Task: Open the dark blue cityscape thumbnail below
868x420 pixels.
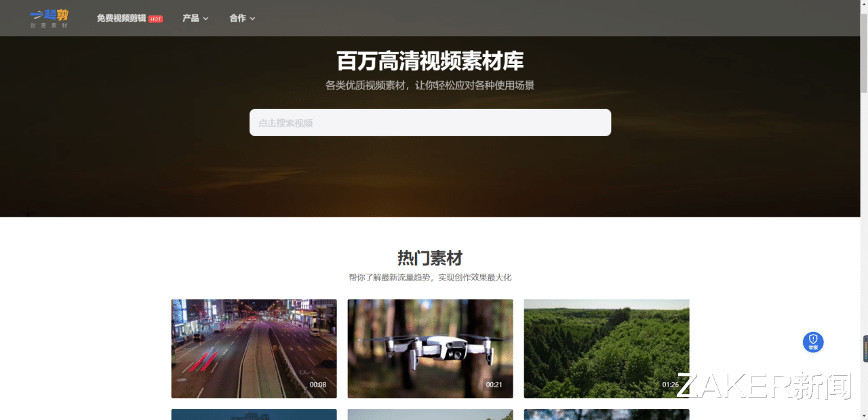Action: pos(254,415)
